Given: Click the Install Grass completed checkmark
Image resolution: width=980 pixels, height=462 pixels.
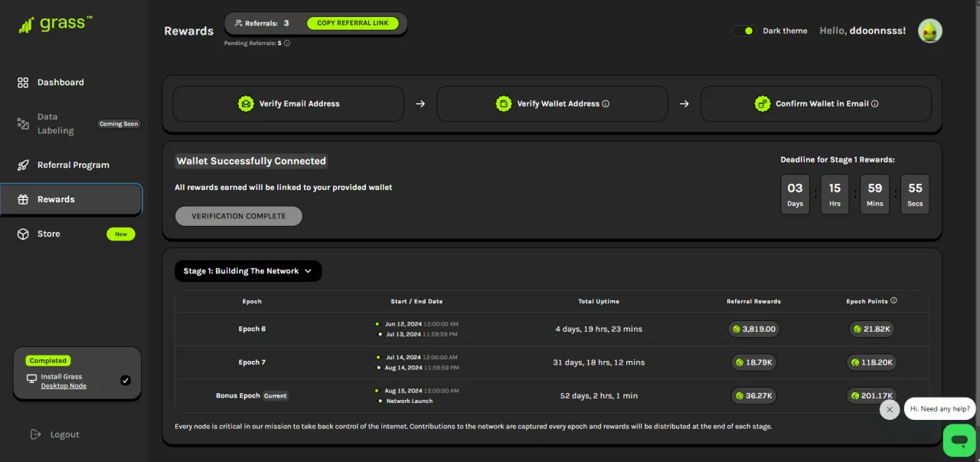Looking at the screenshot, I should (126, 380).
